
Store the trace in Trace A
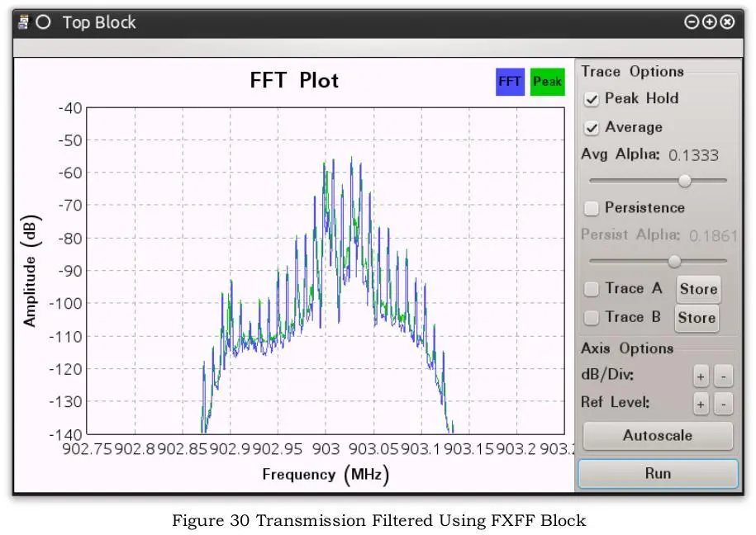coord(699,289)
